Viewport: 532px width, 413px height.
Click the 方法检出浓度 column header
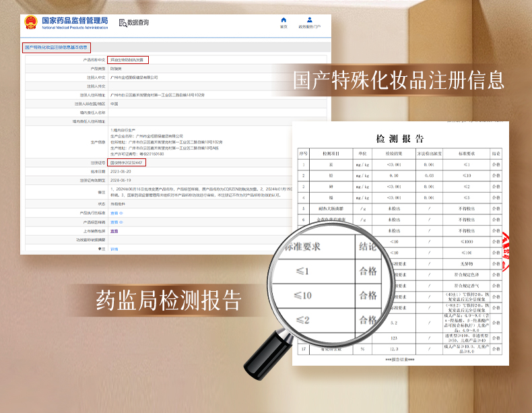point(429,154)
